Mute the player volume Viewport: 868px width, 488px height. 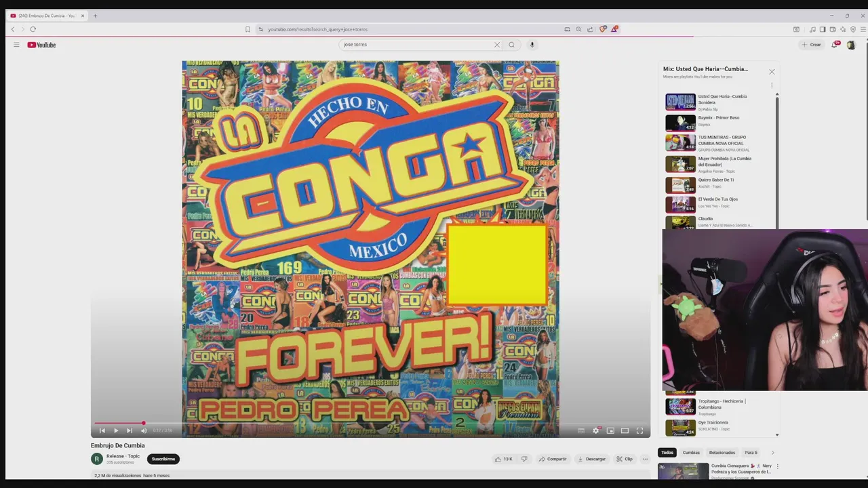point(144,430)
